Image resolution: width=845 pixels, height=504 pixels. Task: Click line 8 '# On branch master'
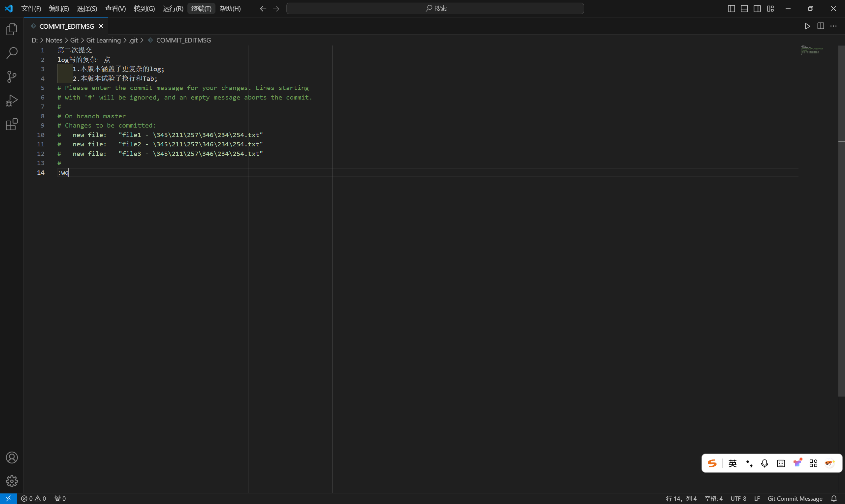[91, 116]
